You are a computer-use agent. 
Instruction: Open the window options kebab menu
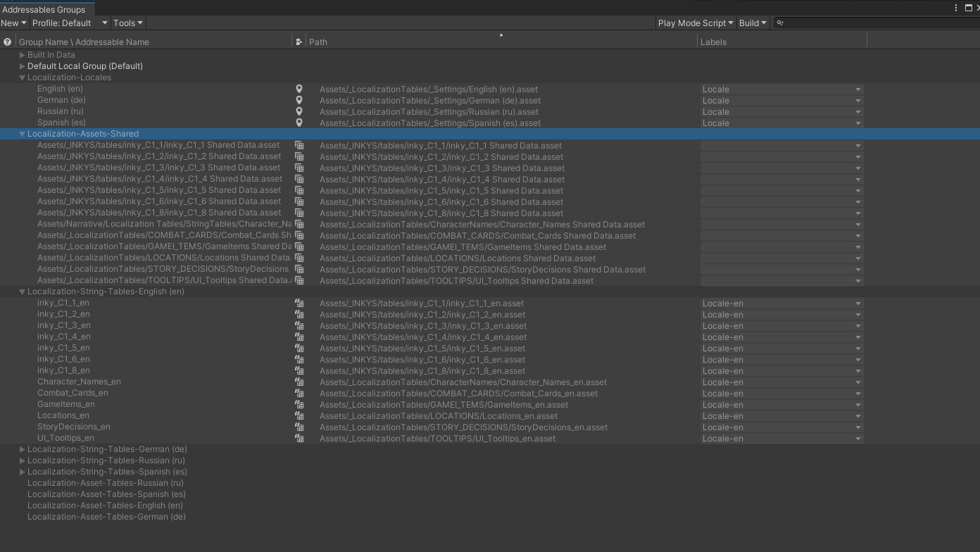pos(955,7)
